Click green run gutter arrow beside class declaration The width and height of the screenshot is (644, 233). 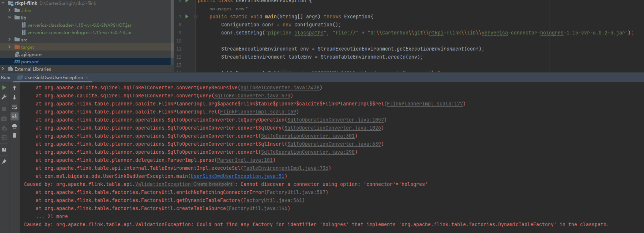[187, 1]
